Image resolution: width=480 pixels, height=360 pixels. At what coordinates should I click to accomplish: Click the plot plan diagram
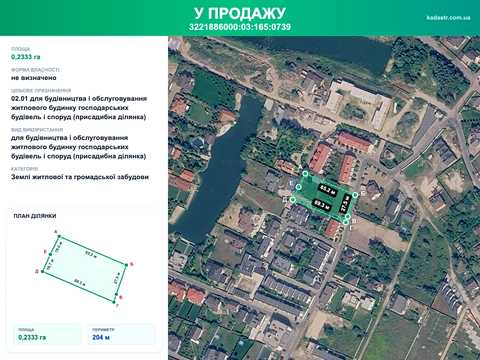(x=84, y=269)
